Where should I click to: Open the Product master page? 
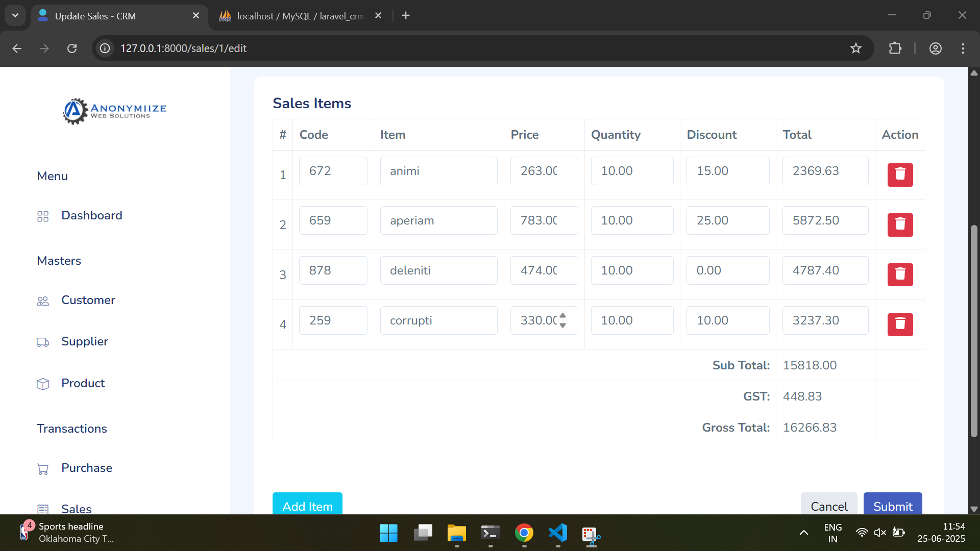point(83,383)
